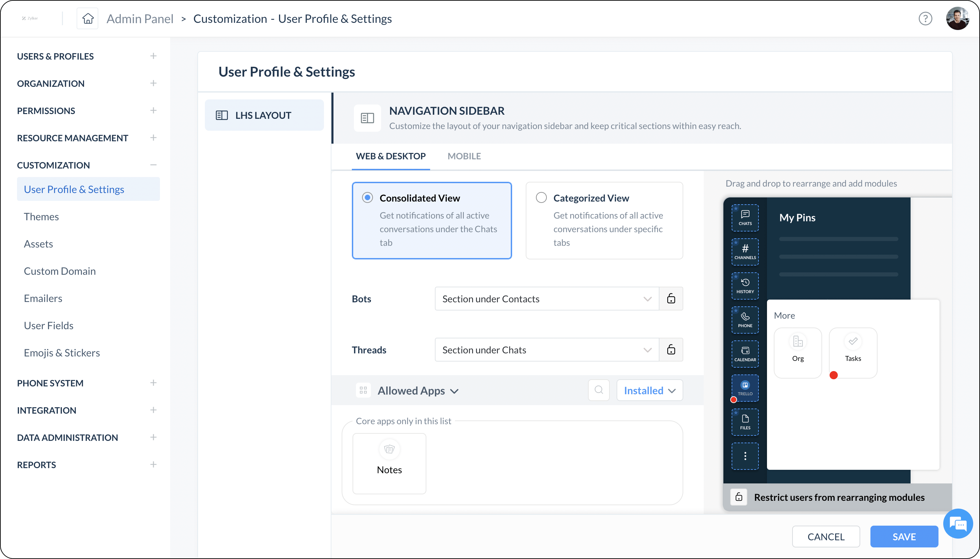Click the help icon in the header
980x559 pixels.
925,18
